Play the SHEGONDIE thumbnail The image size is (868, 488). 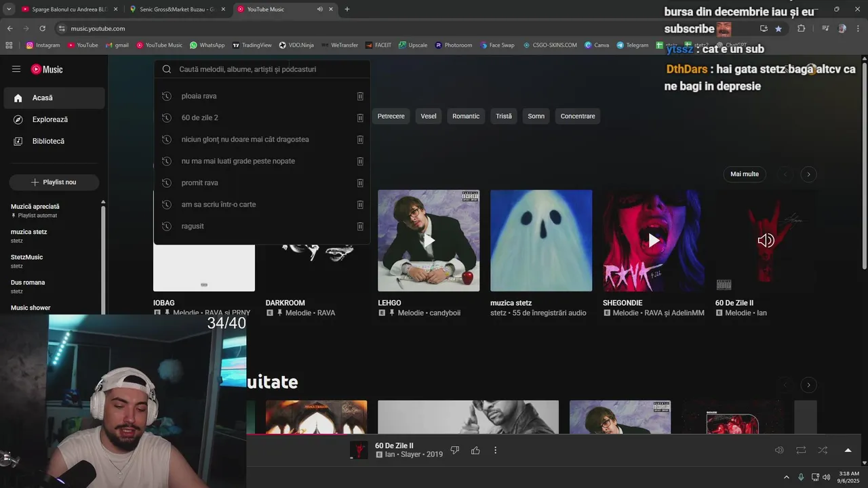654,241
